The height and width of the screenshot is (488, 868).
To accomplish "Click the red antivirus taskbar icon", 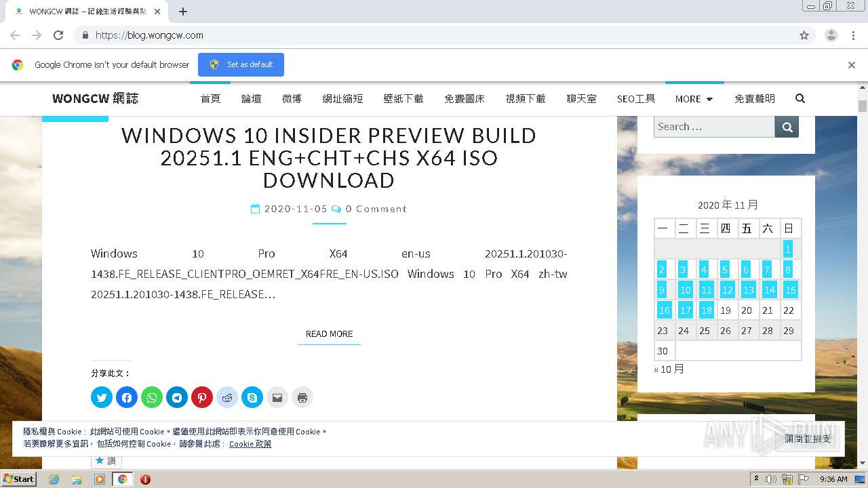I will (145, 479).
